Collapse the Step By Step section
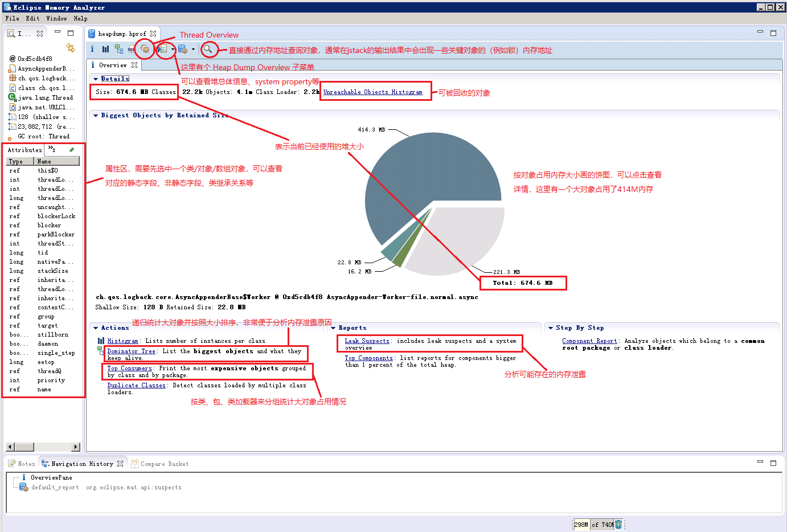 tap(551, 328)
